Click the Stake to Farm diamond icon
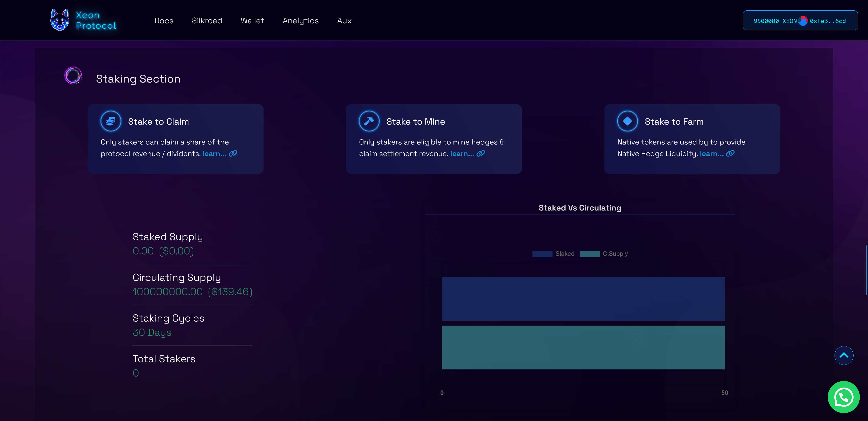Image resolution: width=868 pixels, height=421 pixels. (627, 121)
